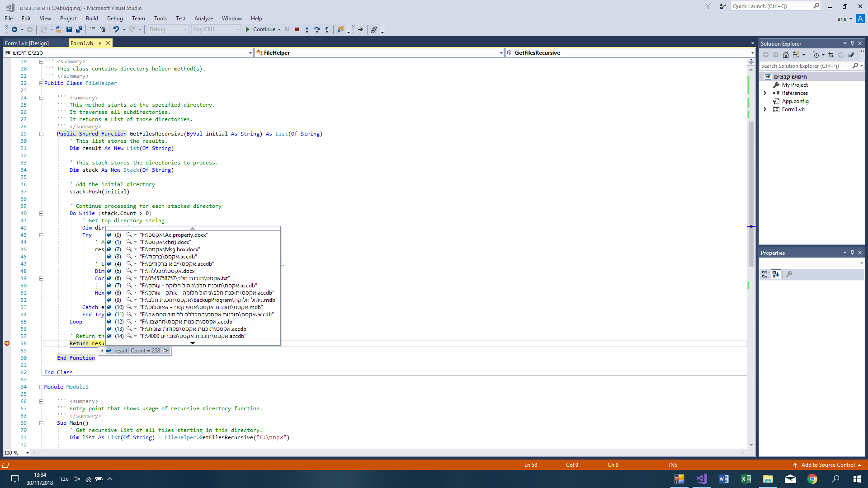Click Save All toolbar icon

click(79, 29)
